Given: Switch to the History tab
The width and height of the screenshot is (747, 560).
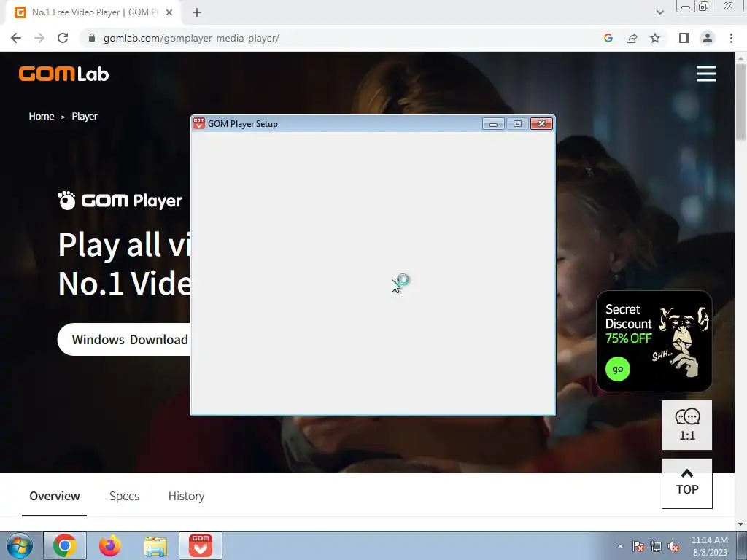Looking at the screenshot, I should click(x=186, y=496).
